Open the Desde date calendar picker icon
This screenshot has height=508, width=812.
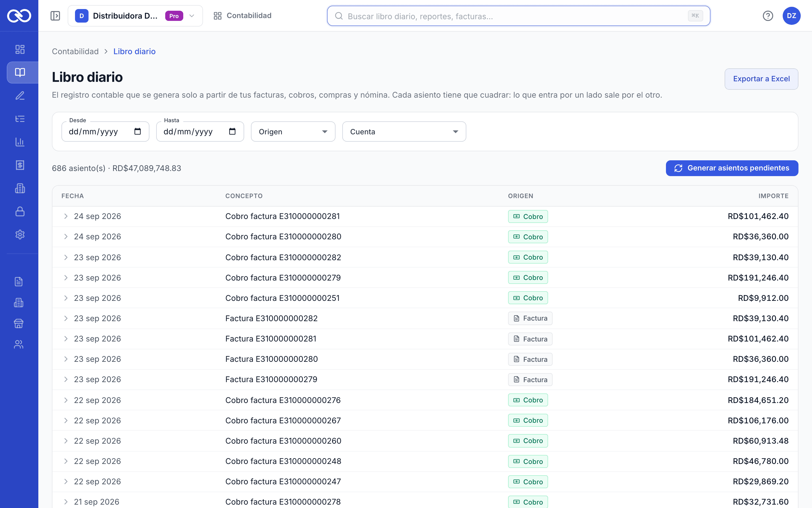(x=138, y=131)
